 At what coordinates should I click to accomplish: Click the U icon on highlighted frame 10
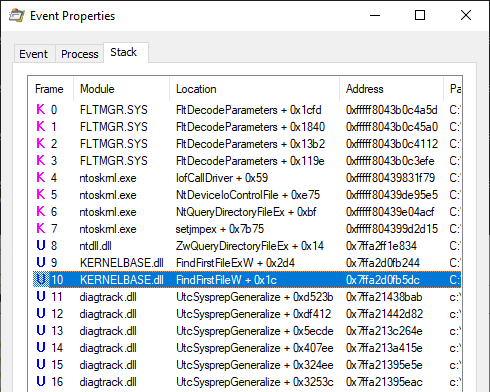(x=41, y=279)
